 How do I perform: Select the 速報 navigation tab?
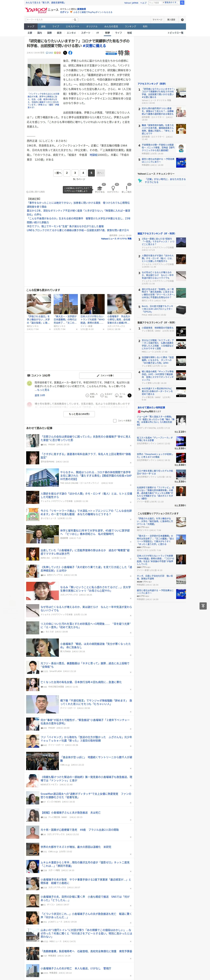pyautogui.click(x=43, y=27)
